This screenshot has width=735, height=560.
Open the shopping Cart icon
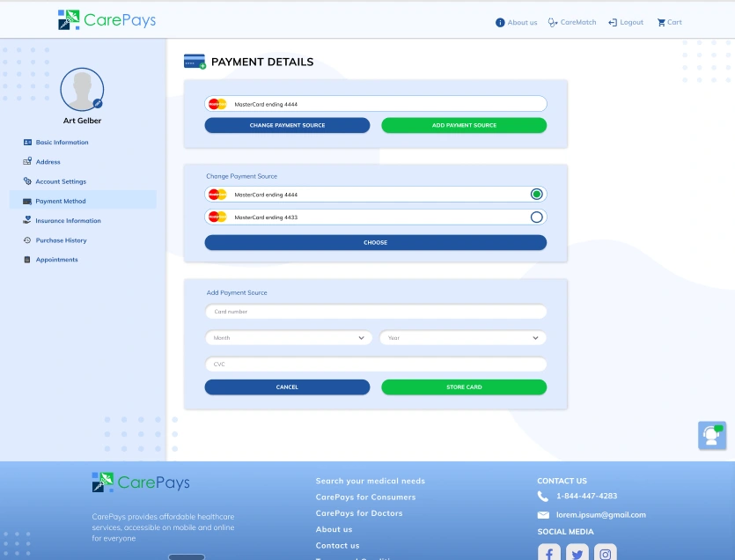[661, 23]
